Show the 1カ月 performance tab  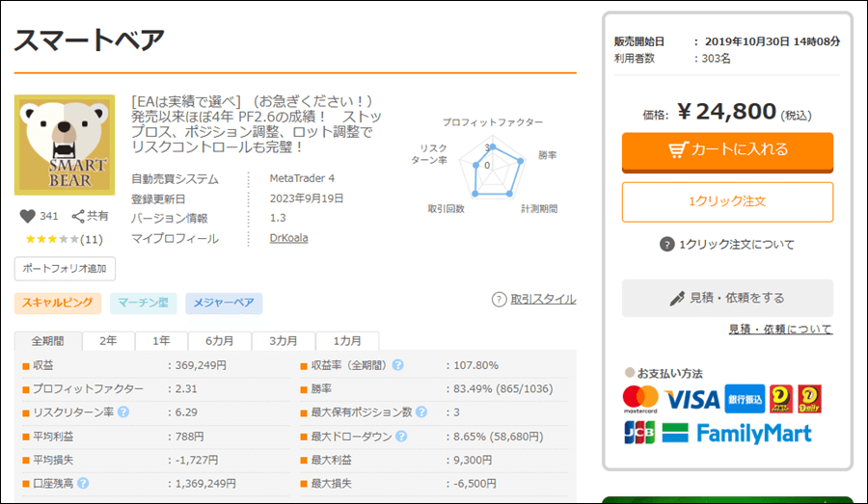coord(347,341)
